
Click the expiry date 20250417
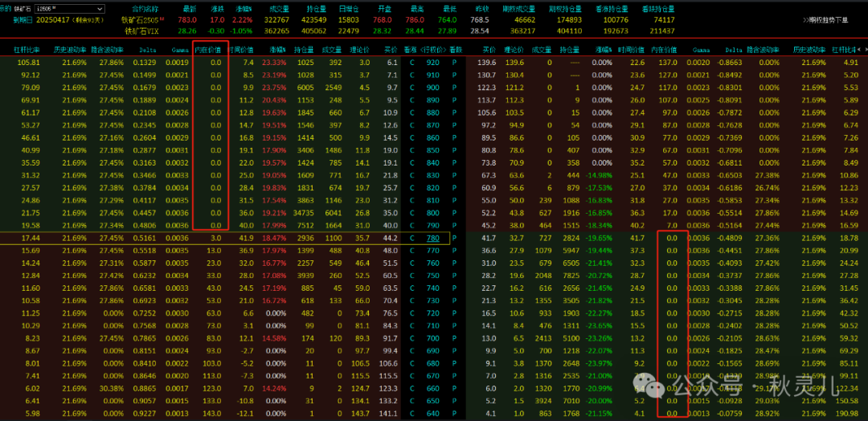[54, 20]
